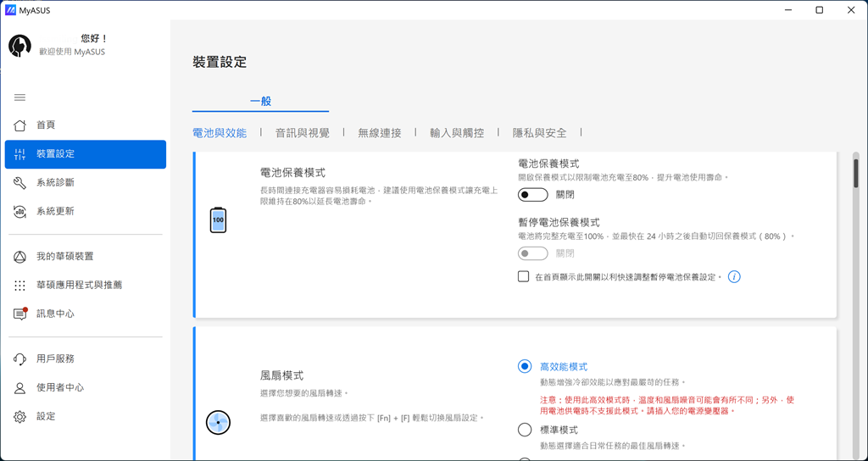Toggle the 電池保養模式 switch
Screen dimensions: 868x461
coord(534,195)
